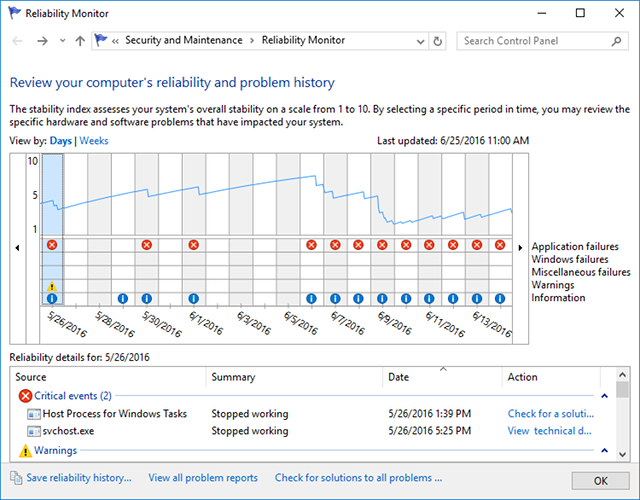The height and width of the screenshot is (500, 640).
Task: Click the refresh icon beside address bar
Action: [x=438, y=41]
